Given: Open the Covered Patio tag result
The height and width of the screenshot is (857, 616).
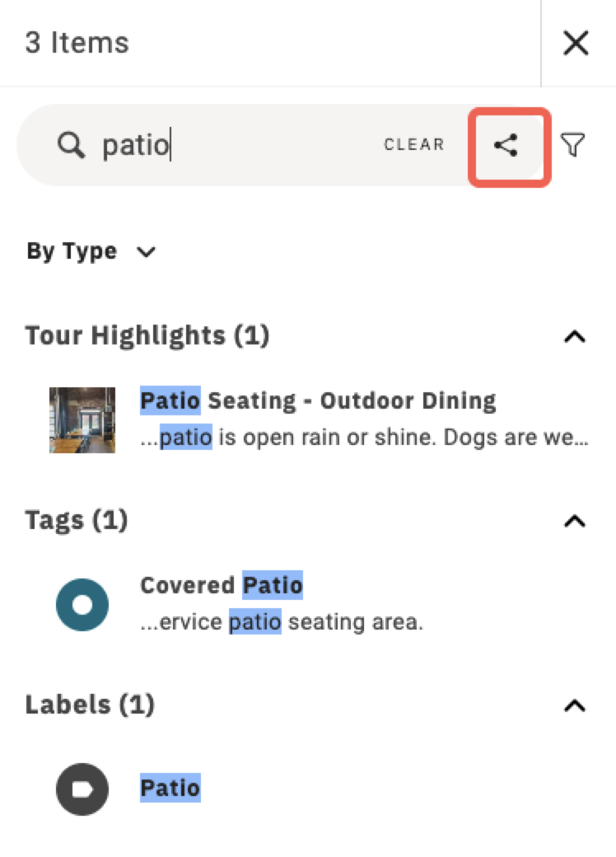Looking at the screenshot, I should 222,585.
